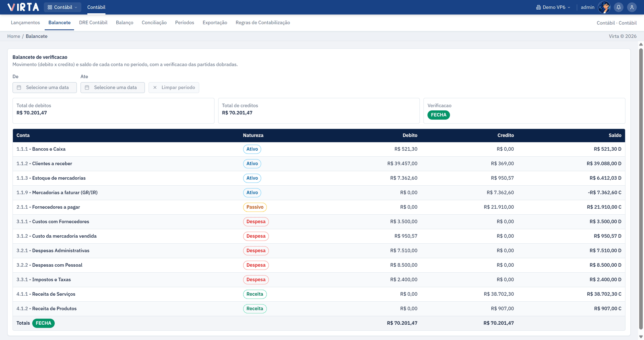The height and width of the screenshot is (340, 644).
Task: Clear the period with Limpar periodo
Action: (174, 87)
